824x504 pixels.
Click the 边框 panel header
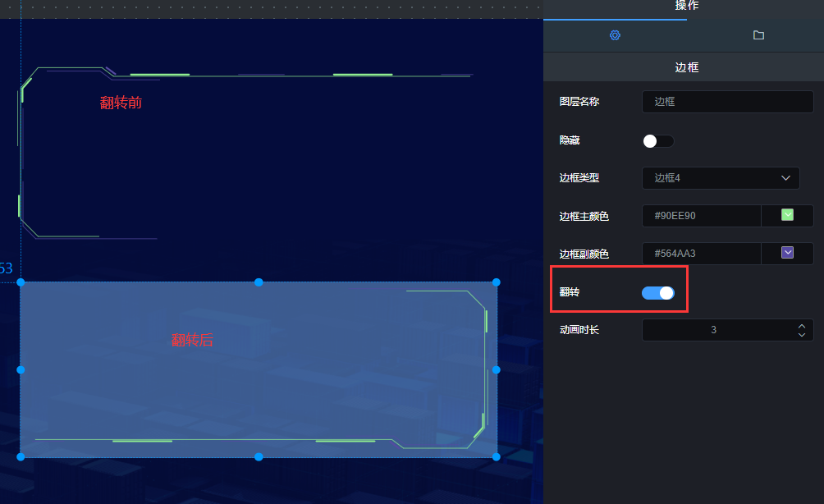tap(686, 67)
